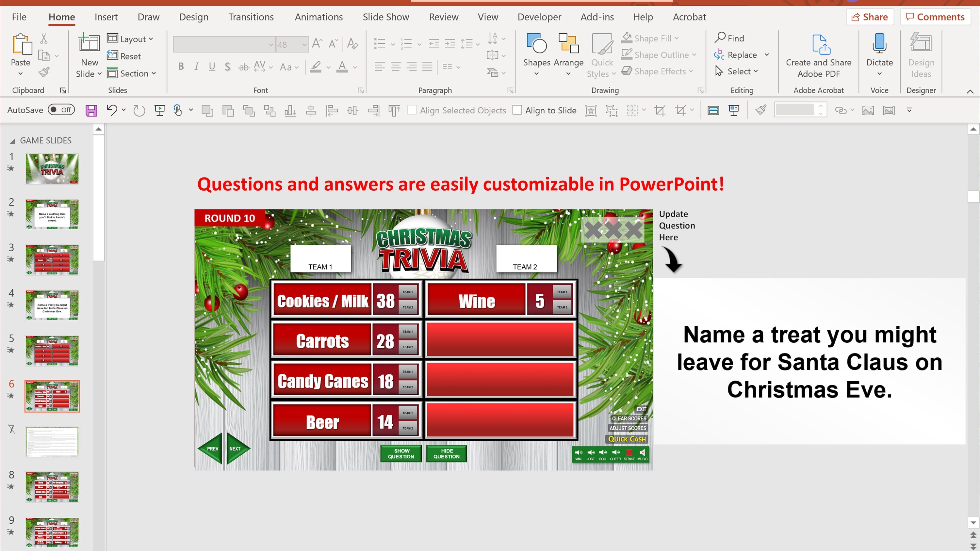Select slide 3 thumbnail
The image size is (980, 551).
(52, 259)
